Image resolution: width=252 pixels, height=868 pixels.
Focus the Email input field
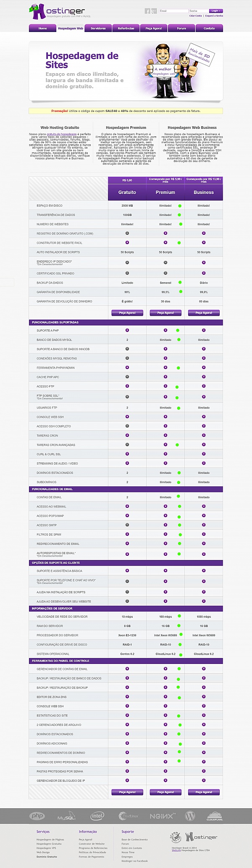pos(173,11)
